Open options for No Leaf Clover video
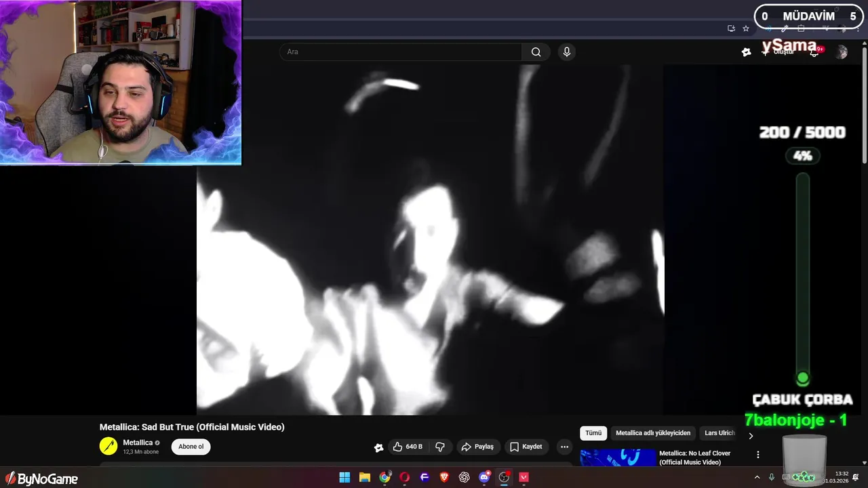868x488 pixels. 758,455
